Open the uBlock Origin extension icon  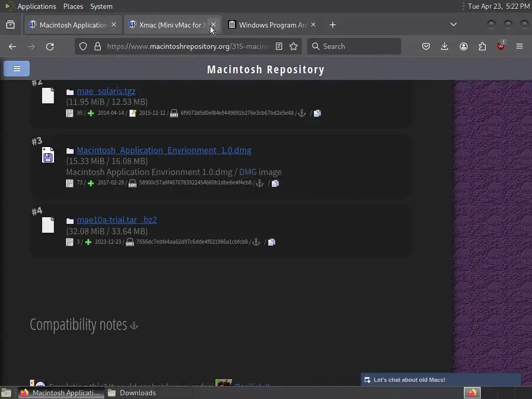click(501, 46)
